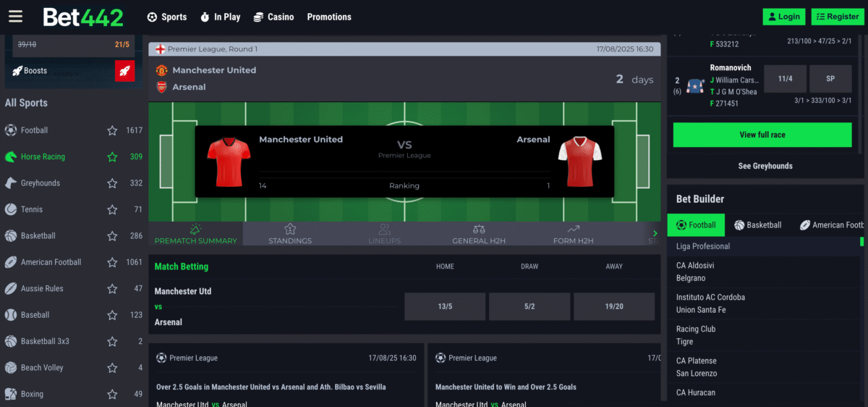This screenshot has width=868, height=407.
Task: Favorite Greyhounds with its star
Action: (112, 183)
